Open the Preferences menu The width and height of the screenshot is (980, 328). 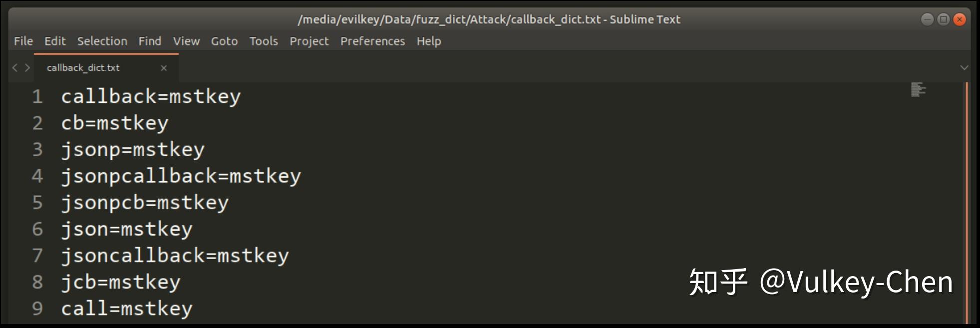(x=372, y=41)
